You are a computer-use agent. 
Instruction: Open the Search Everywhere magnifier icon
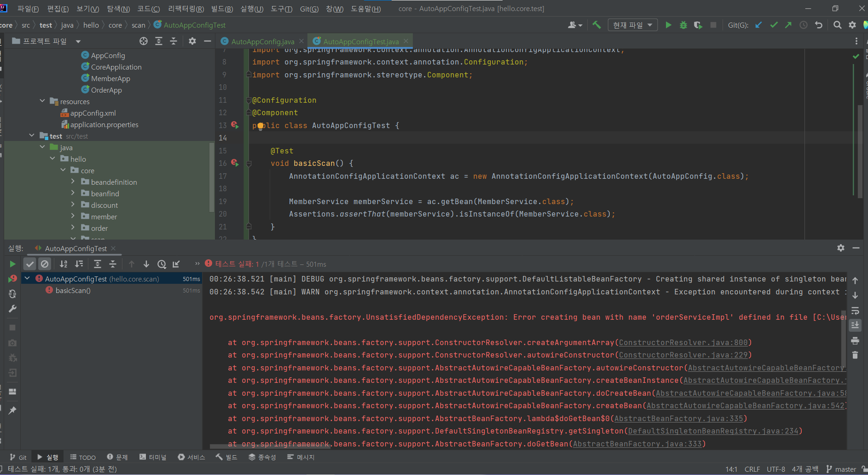(x=838, y=25)
